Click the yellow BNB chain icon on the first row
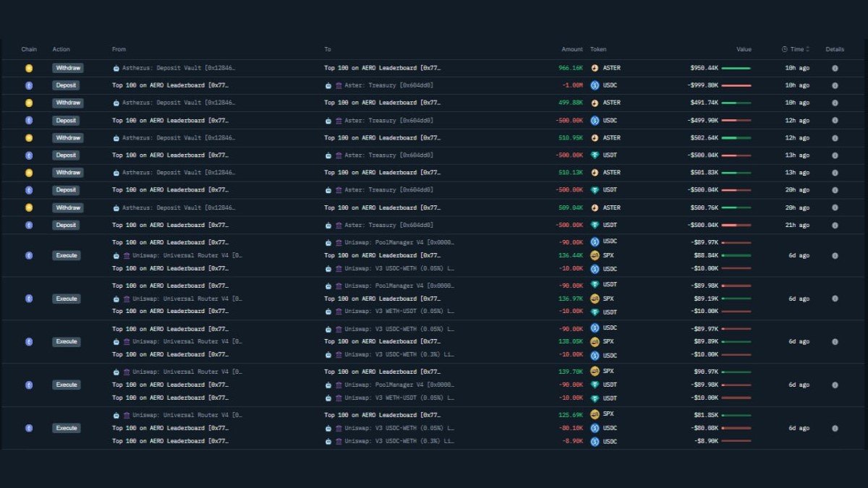This screenshot has height=488, width=868. (x=29, y=67)
